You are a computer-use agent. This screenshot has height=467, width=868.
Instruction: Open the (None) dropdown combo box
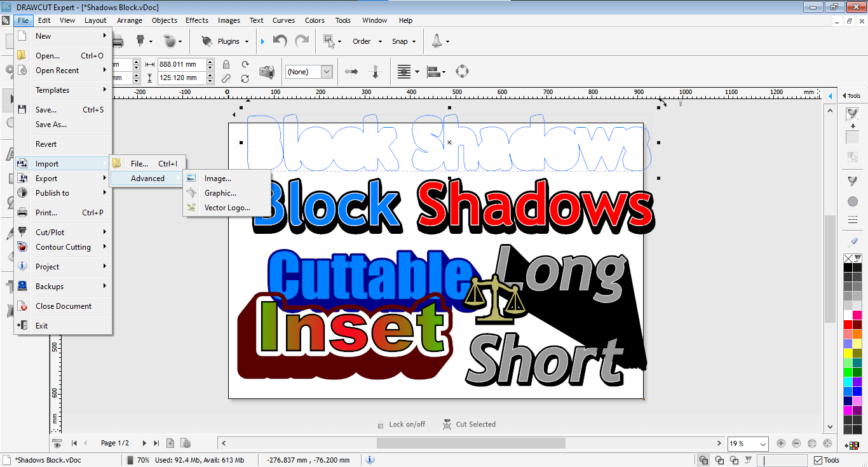309,72
